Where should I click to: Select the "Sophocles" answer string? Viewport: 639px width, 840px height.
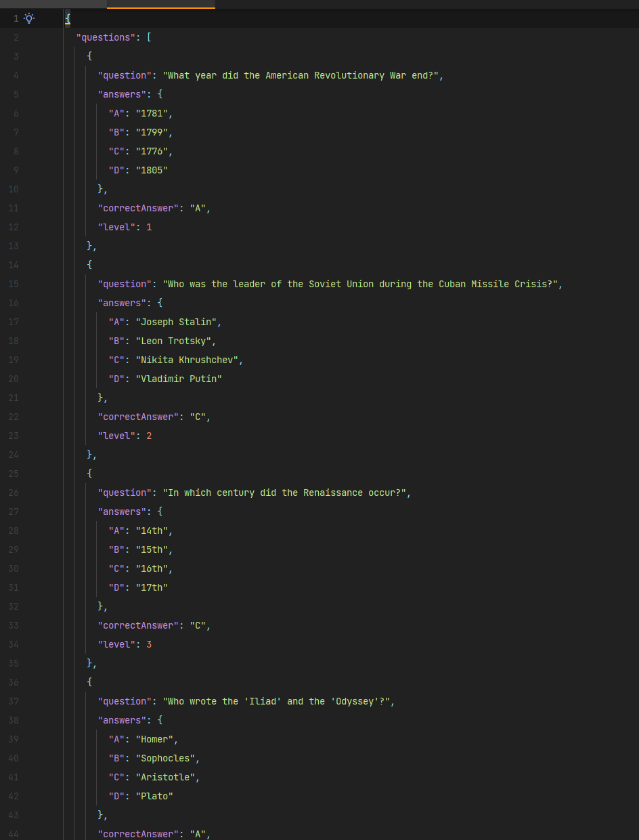click(166, 758)
